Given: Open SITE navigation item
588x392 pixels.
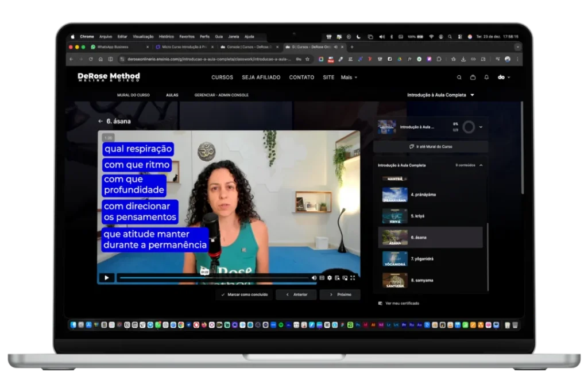Looking at the screenshot, I should pos(328,77).
